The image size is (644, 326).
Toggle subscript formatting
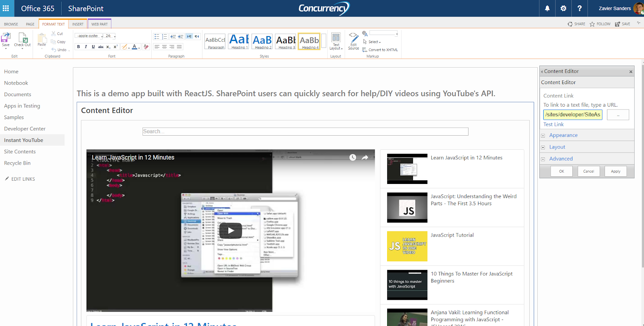[108, 47]
